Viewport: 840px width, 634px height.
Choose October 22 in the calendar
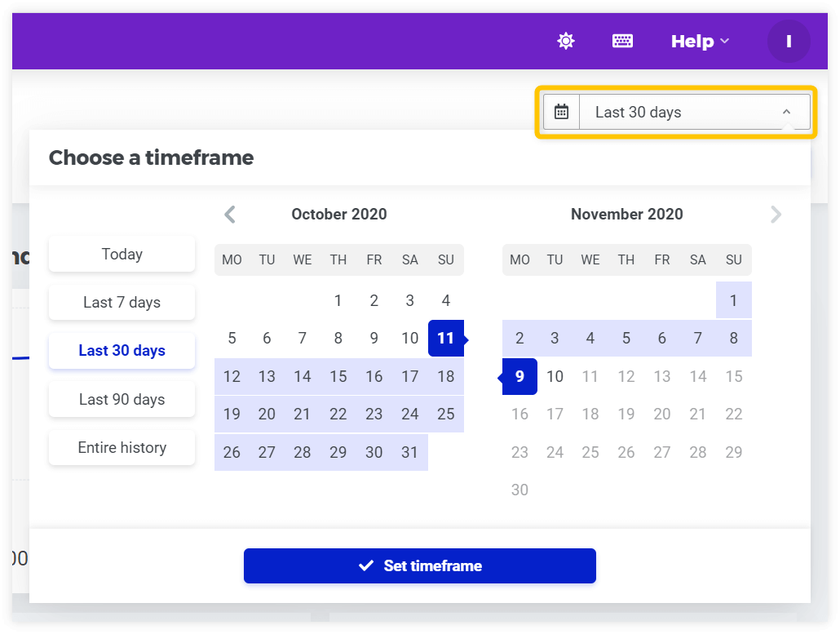pos(338,415)
